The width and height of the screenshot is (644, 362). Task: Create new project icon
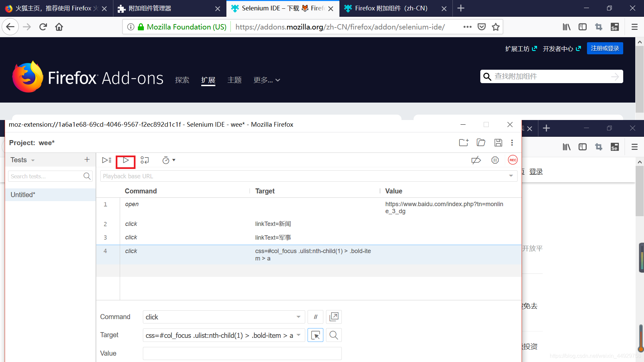click(464, 142)
